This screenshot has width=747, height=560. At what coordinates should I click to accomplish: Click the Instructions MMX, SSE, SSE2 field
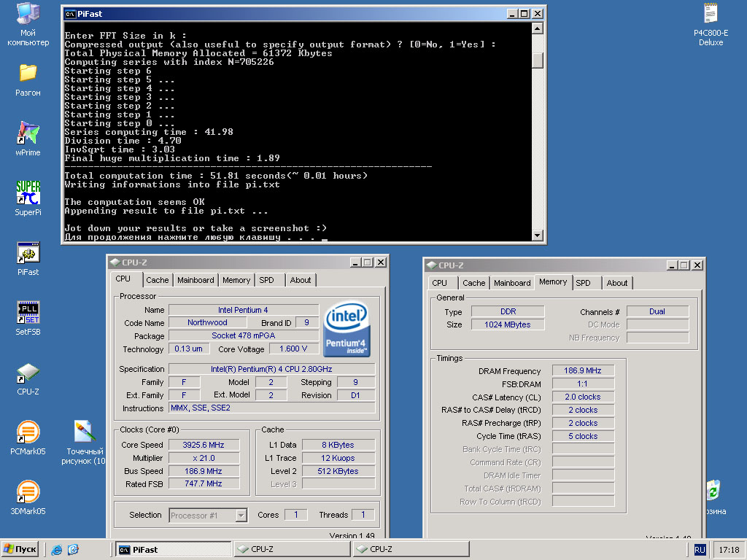pos(271,408)
